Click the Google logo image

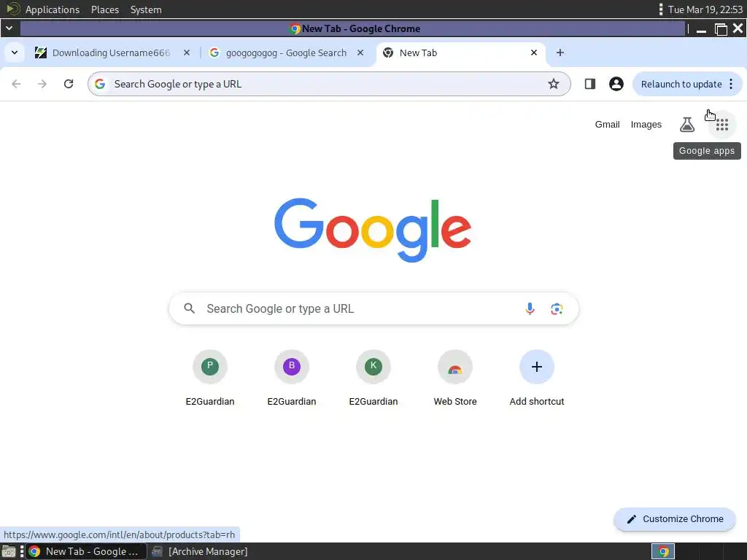tap(373, 230)
